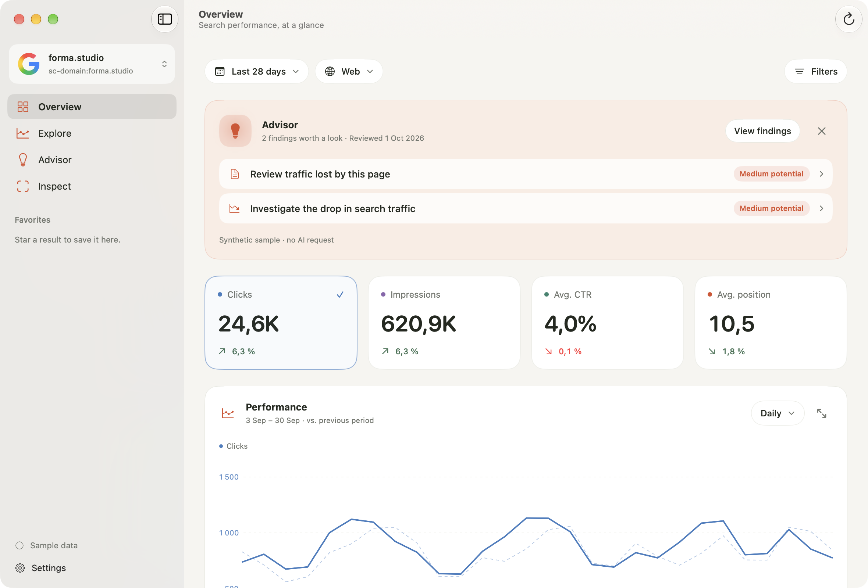
Task: Click the Medium potential badge on Review row
Action: click(x=772, y=174)
